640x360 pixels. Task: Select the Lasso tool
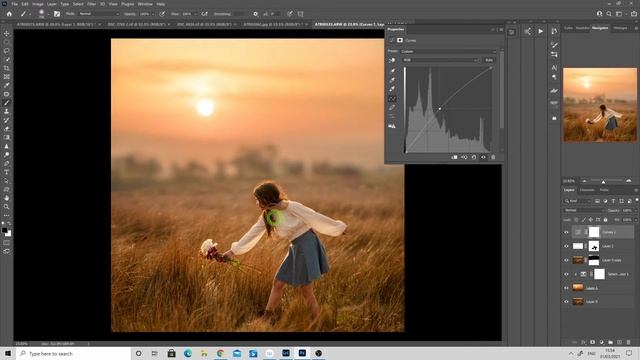(x=7, y=51)
